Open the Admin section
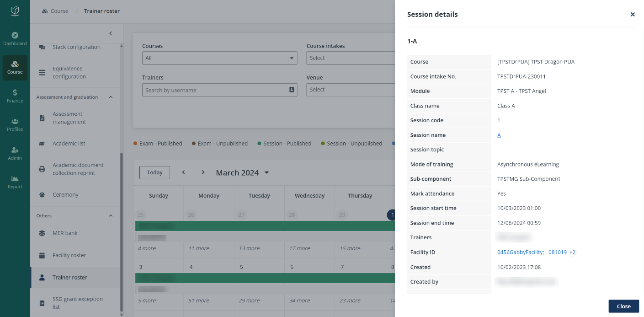 point(15,153)
